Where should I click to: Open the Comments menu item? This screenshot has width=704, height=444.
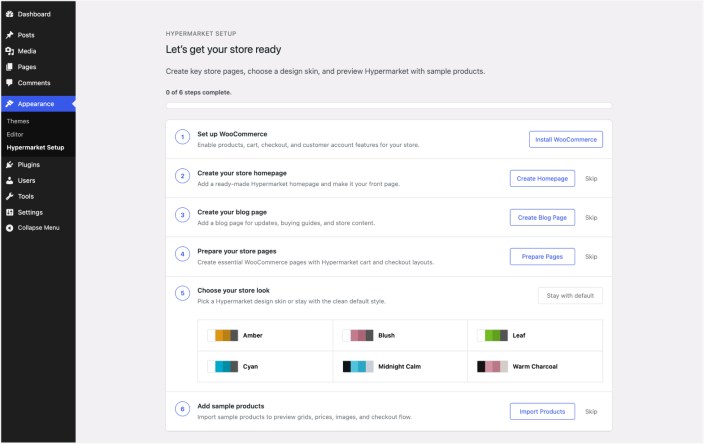(38, 83)
